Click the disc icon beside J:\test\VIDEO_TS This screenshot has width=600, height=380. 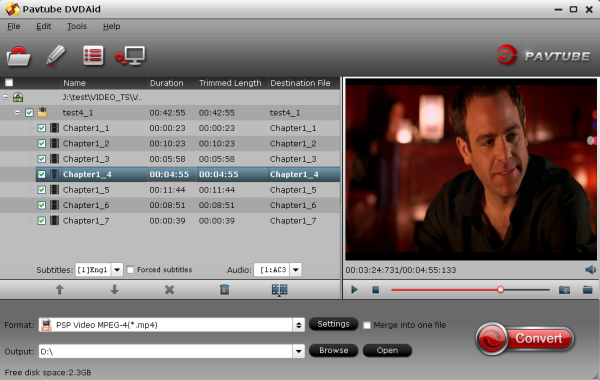pos(18,97)
